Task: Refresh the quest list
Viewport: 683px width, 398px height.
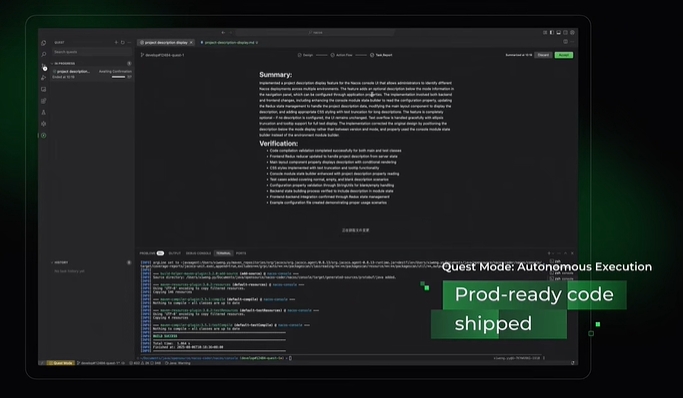Action: pyautogui.click(x=122, y=42)
